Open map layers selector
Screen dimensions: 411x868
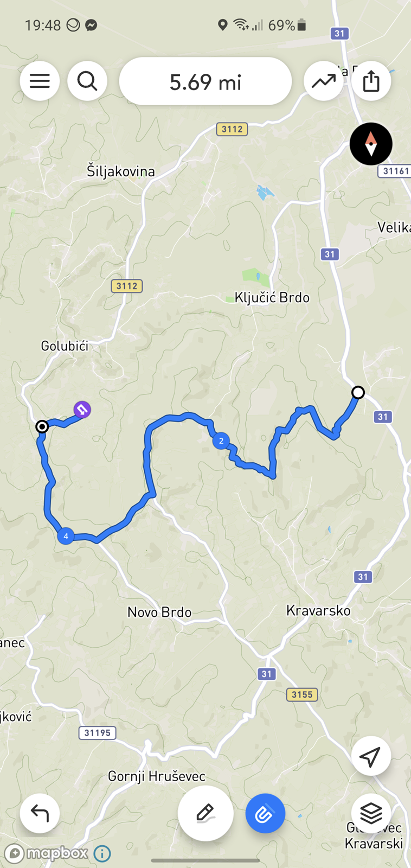coord(371,813)
